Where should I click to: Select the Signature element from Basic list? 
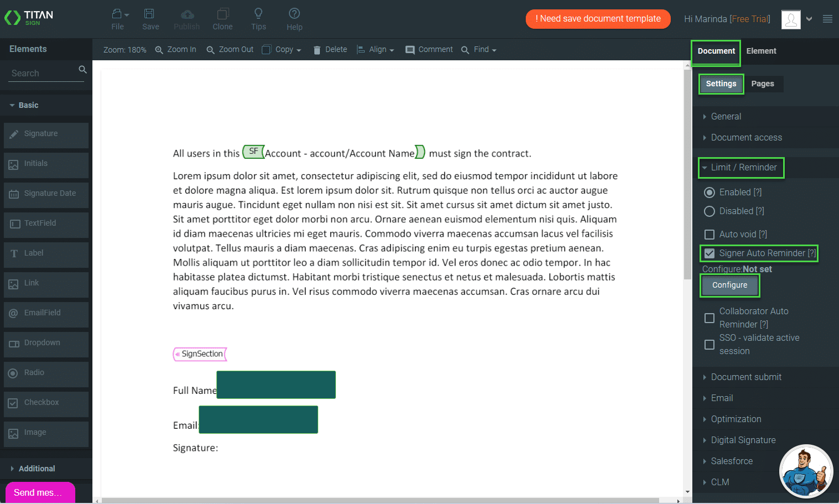46,134
